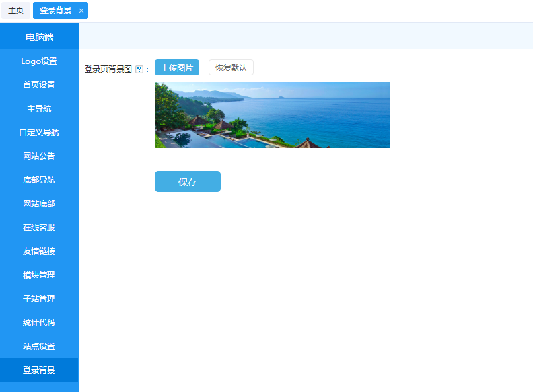Open 自定义导航 menu item
Image resolution: width=533 pixels, height=392 pixels.
click(39, 133)
